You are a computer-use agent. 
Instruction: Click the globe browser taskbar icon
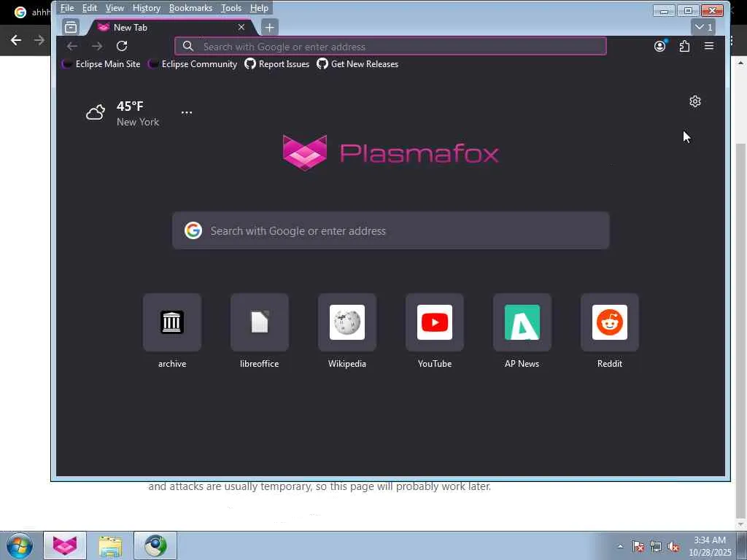click(x=155, y=545)
